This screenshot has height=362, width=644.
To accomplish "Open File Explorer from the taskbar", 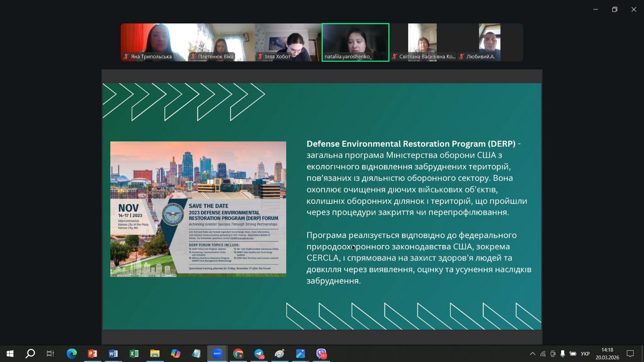I will (x=155, y=354).
